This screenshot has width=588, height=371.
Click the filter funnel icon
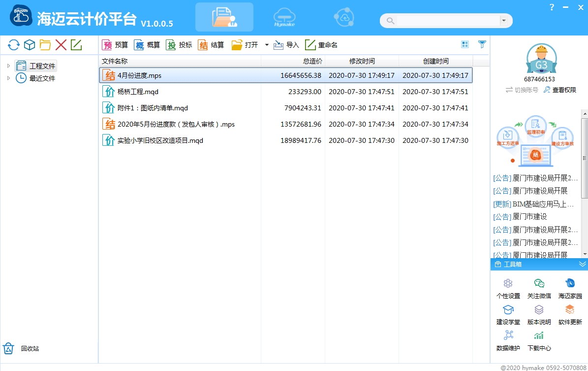coord(482,44)
